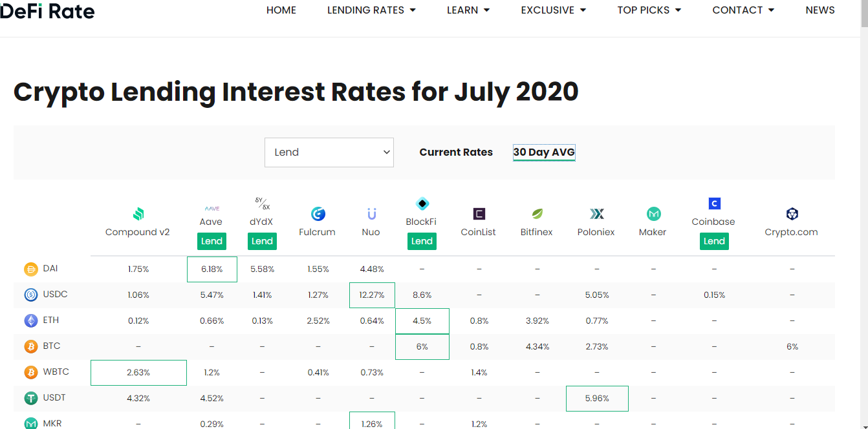Click the dYdX logo icon

pyautogui.click(x=262, y=204)
